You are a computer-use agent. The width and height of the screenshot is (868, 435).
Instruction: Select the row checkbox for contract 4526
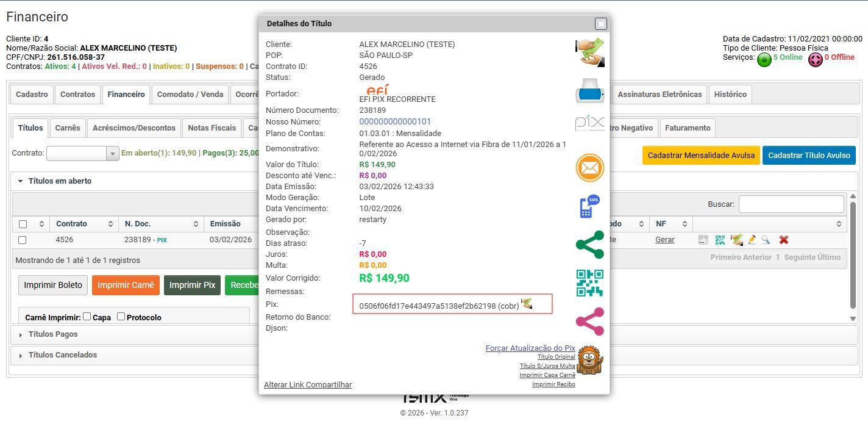point(23,240)
